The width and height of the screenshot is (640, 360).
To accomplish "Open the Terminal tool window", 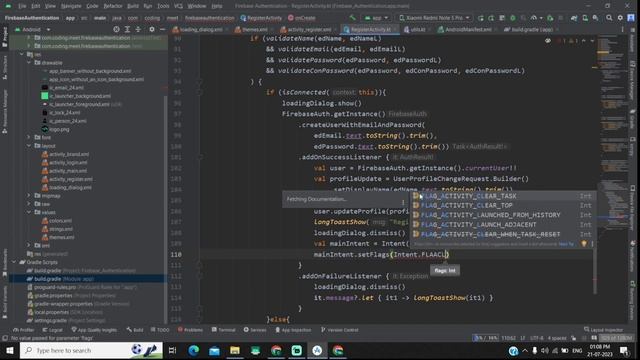I will (223, 330).
